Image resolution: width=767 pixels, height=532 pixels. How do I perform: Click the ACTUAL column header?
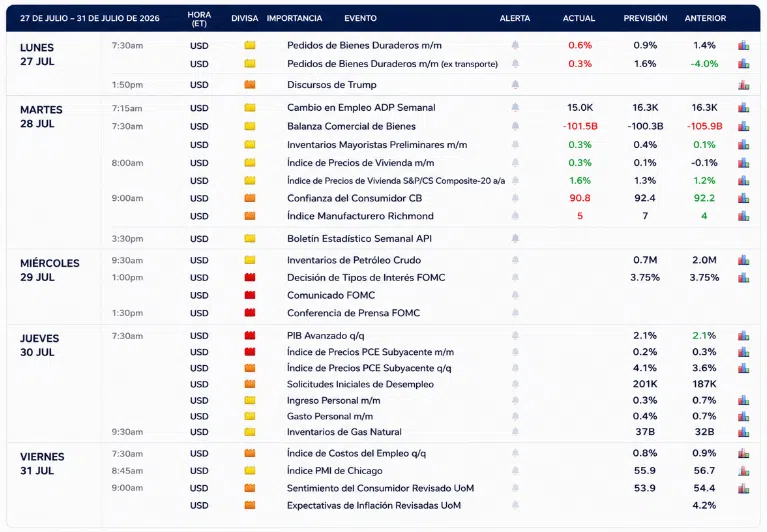coord(579,18)
